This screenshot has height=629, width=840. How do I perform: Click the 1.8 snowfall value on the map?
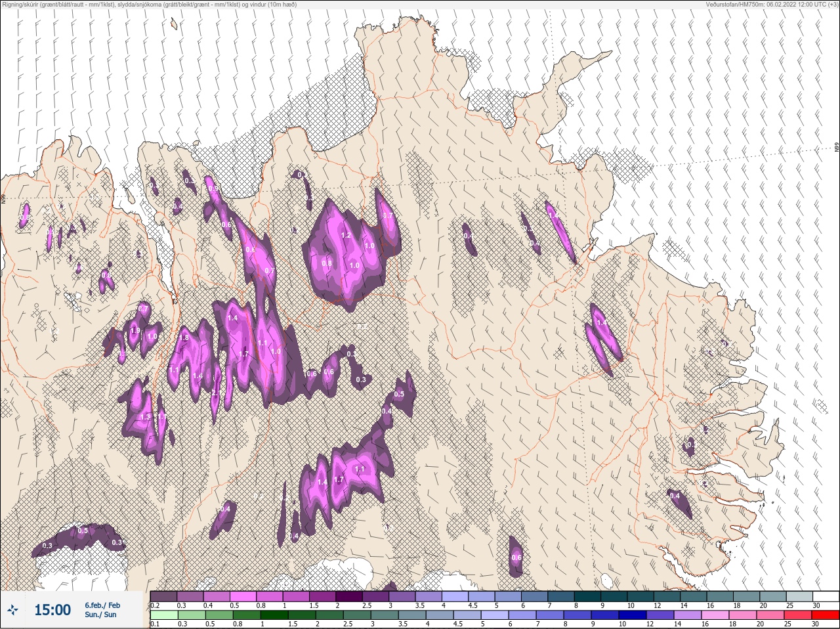click(184, 337)
